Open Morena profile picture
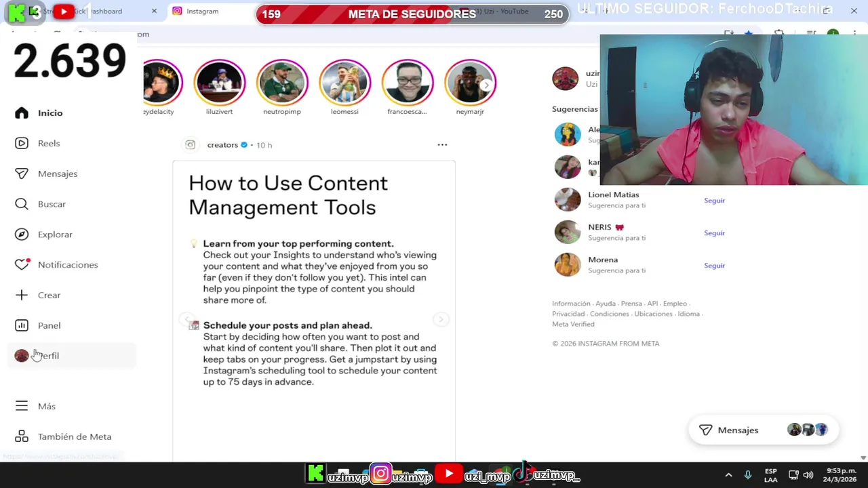Screen dimensions: 868x488 coord(568,264)
